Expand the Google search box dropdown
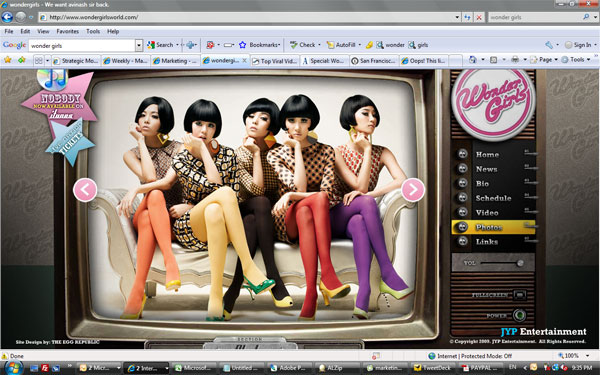Image resolution: width=600 pixels, height=375 pixels. tap(139, 45)
